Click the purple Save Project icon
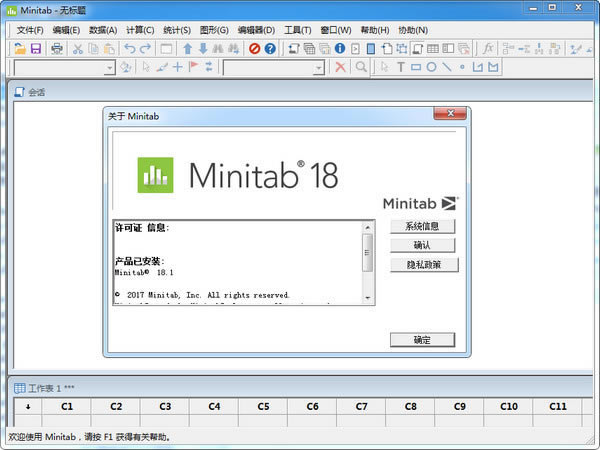 point(36,49)
